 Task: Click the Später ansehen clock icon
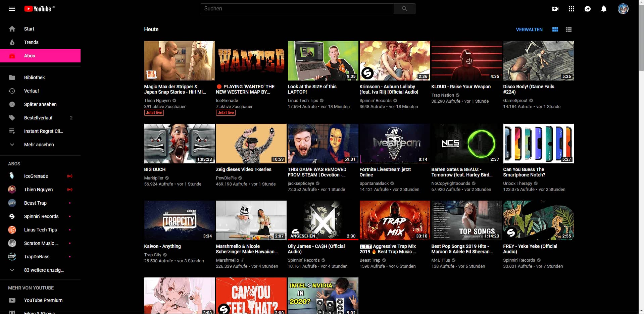click(x=12, y=104)
